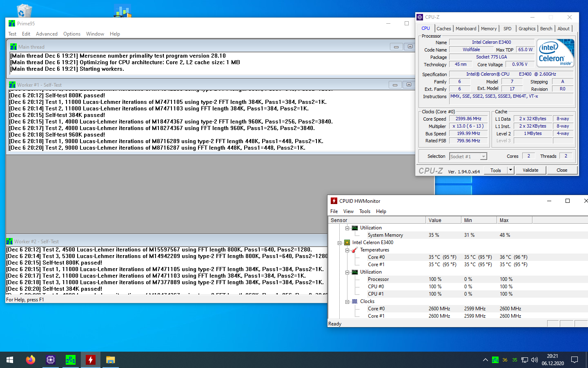Image resolution: width=588 pixels, height=368 pixels.
Task: Collapse the Temperatures tree node
Action: 347,250
